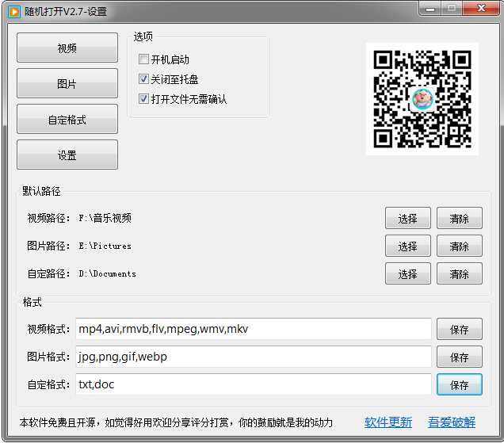Screen dimensions: 504x443
Task: Choose folder for 自定路径 with 选择
Action: point(408,273)
